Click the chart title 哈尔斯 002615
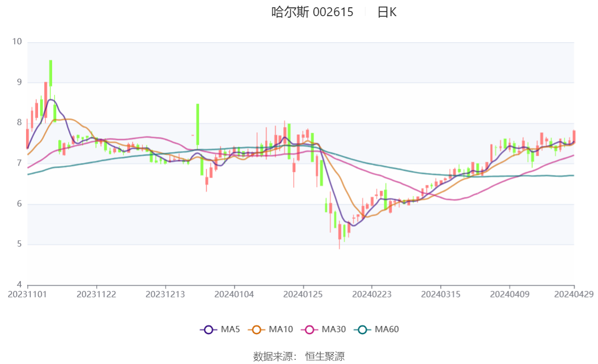 (313, 12)
